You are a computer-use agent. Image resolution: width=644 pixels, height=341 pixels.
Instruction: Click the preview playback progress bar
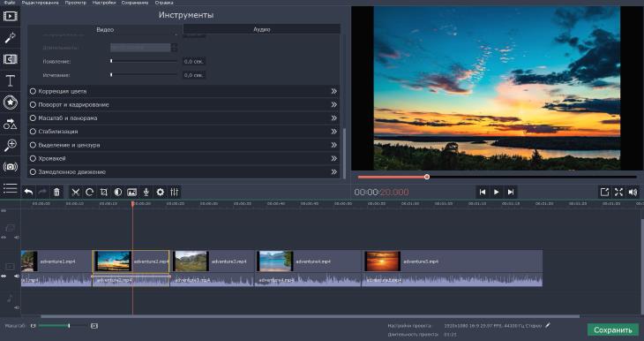tap(497, 177)
